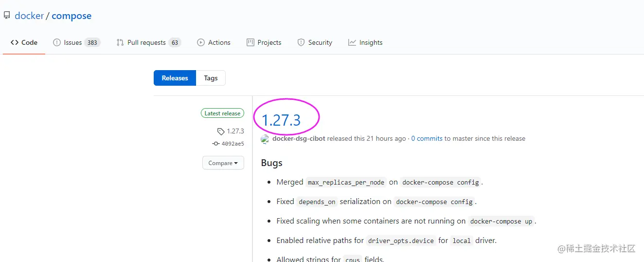Screen dimensions: 644x262
Task: Click the Bugs heading
Action: click(x=272, y=163)
